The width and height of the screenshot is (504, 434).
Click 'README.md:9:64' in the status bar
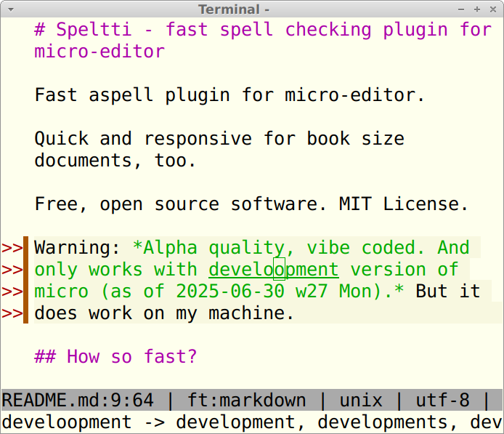tap(78, 401)
